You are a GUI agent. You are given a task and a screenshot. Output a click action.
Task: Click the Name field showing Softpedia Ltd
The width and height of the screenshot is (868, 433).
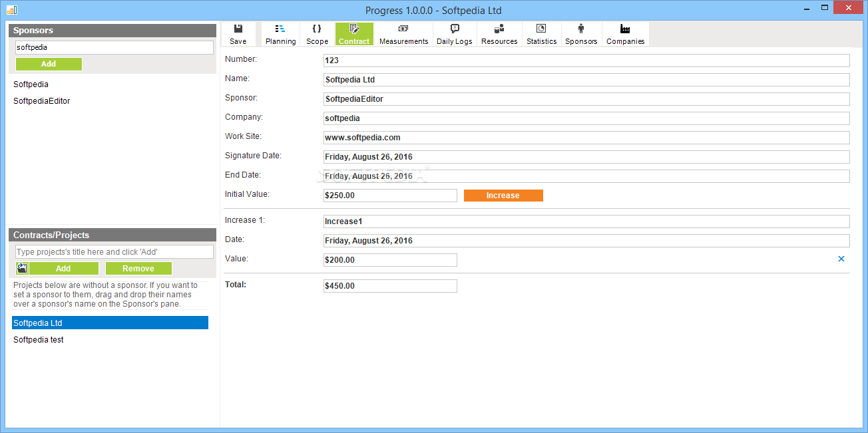click(x=586, y=80)
